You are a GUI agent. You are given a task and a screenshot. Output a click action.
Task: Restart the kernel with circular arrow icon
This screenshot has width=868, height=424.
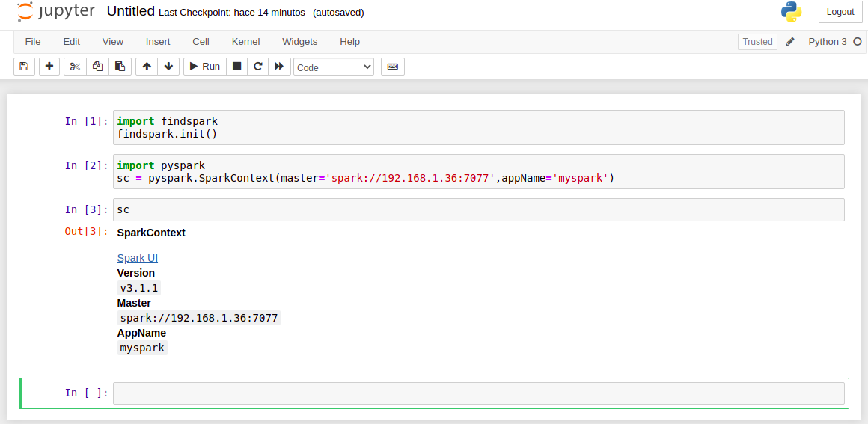coord(258,67)
